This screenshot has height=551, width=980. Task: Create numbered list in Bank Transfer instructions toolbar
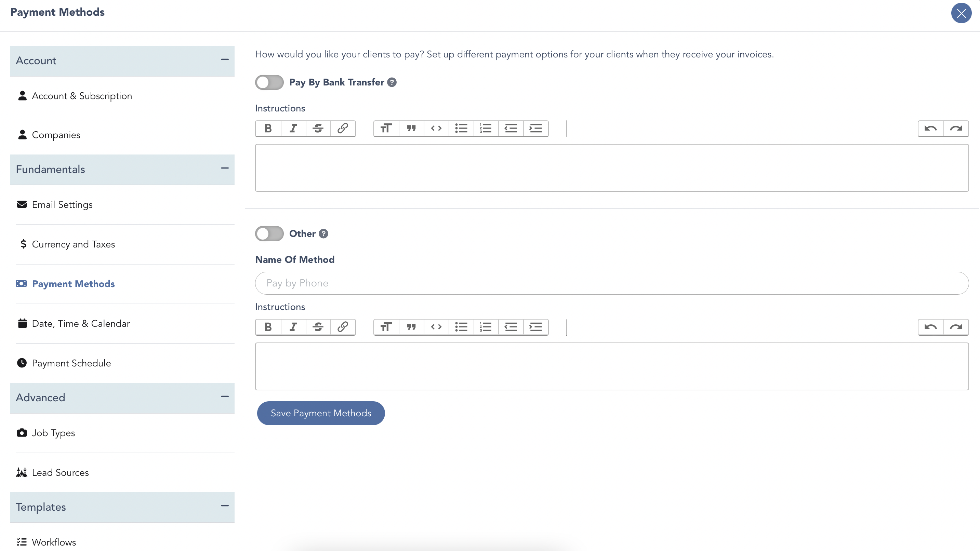tap(486, 129)
